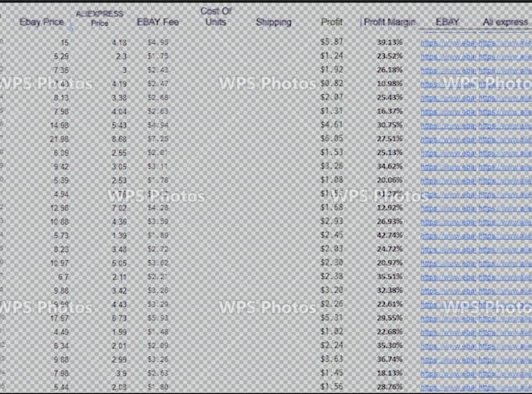The image size is (532, 394).
Task: Select the Ali express links column header
Action: click(x=505, y=22)
